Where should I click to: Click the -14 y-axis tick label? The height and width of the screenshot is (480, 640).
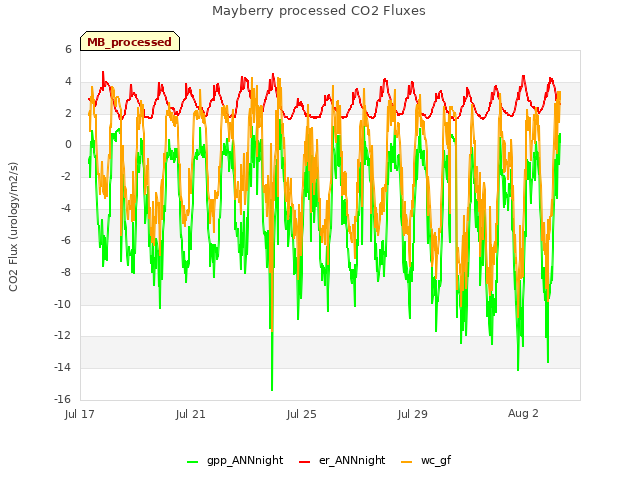click(x=62, y=368)
